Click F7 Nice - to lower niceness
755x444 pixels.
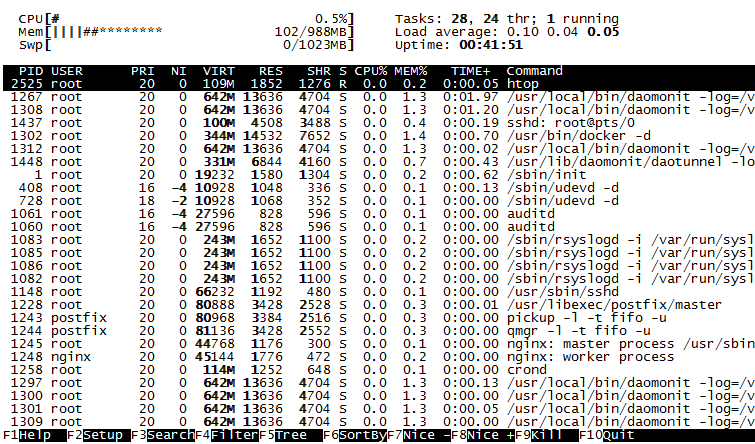(426, 436)
